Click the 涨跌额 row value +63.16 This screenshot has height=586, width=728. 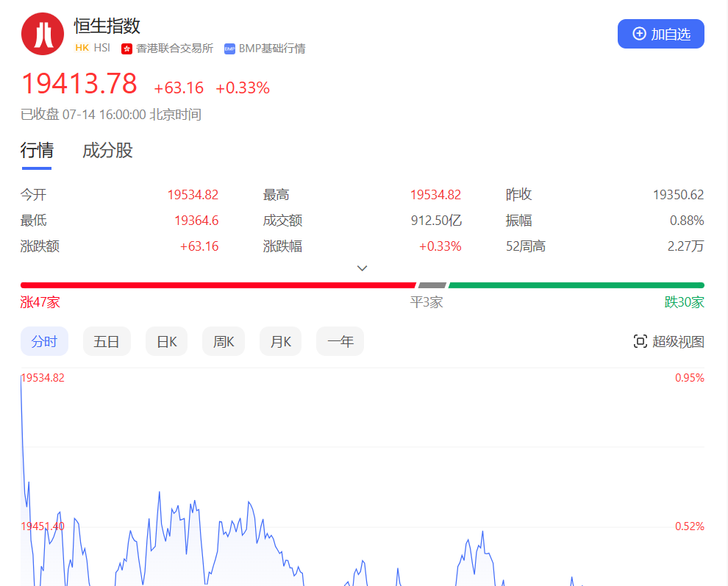(199, 246)
